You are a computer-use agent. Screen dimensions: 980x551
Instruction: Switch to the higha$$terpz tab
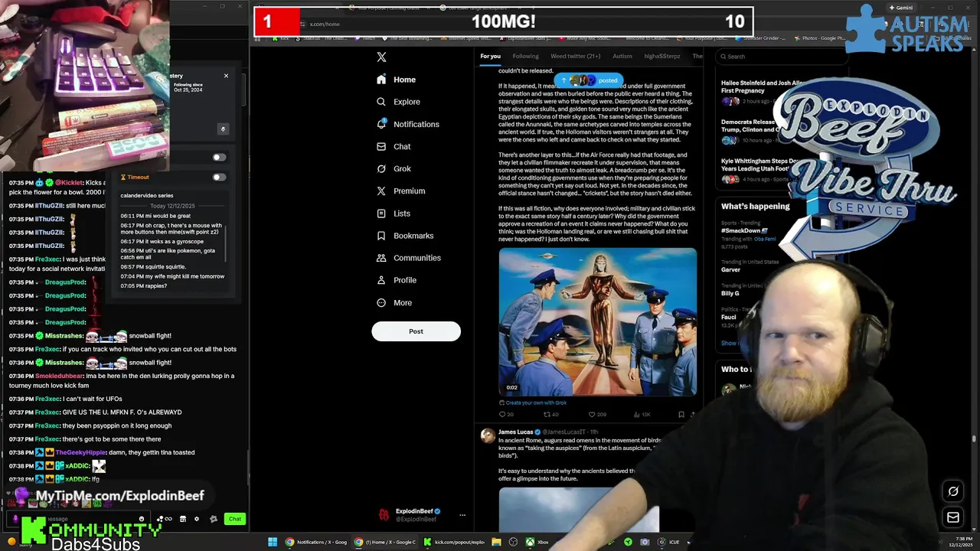662,56
